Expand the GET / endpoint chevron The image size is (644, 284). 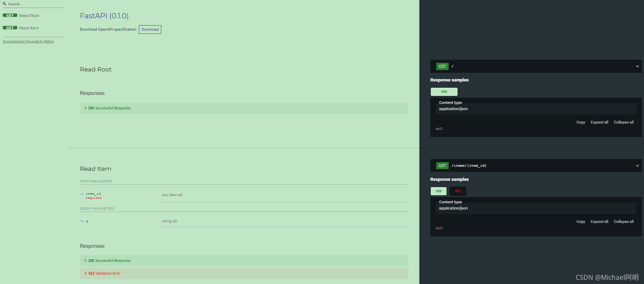637,66
